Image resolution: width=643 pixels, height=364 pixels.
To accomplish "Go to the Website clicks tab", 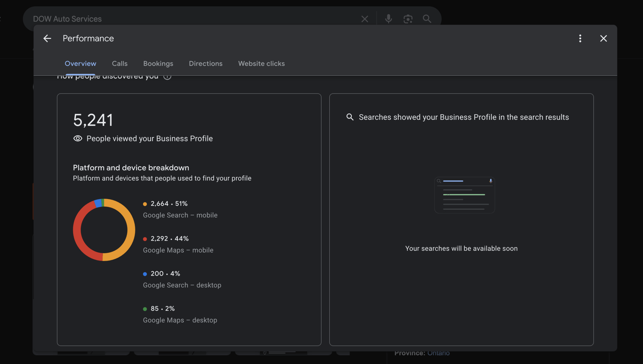I will click(x=261, y=64).
